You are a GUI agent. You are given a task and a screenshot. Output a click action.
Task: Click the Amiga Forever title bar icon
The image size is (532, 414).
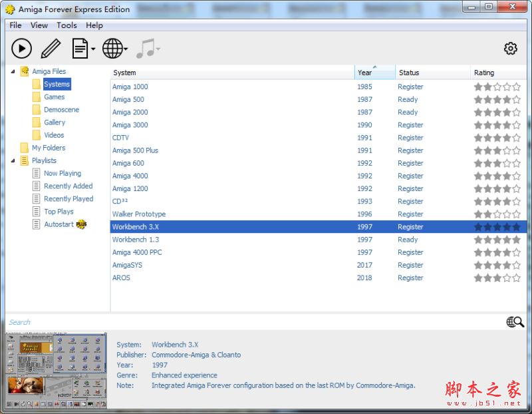10,9
